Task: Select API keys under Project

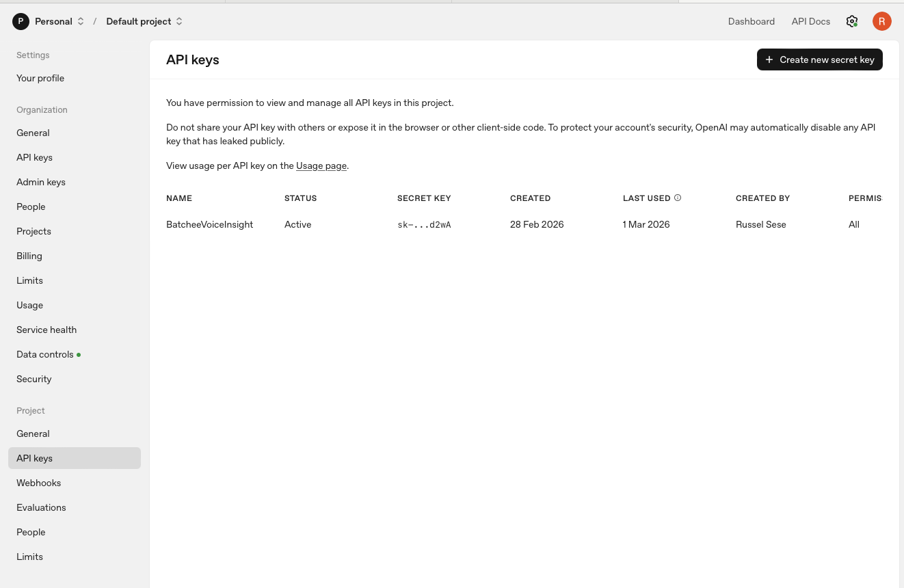Action: tap(34, 458)
